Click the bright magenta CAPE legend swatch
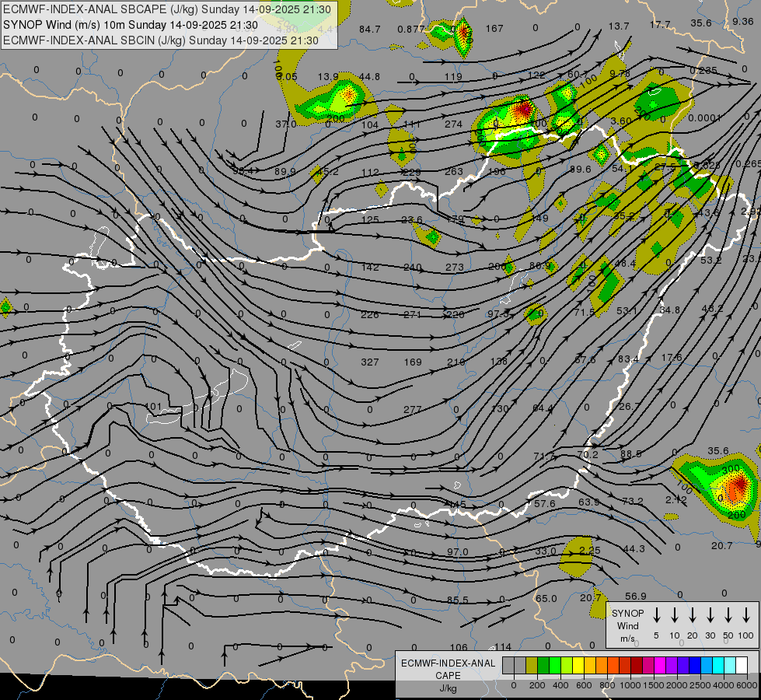The image size is (761, 700). coord(660,666)
